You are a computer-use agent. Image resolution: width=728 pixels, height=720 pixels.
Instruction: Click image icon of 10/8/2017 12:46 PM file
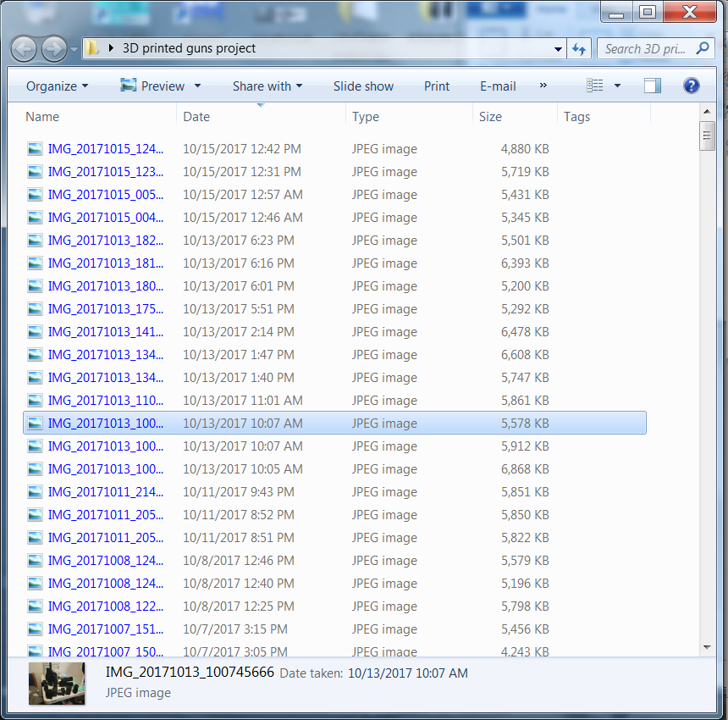pyautogui.click(x=36, y=561)
